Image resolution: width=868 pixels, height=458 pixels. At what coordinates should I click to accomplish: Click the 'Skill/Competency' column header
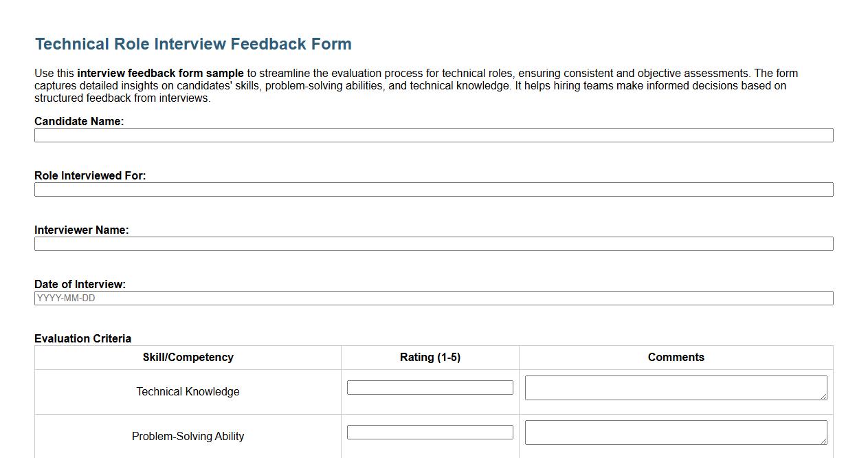(x=188, y=357)
